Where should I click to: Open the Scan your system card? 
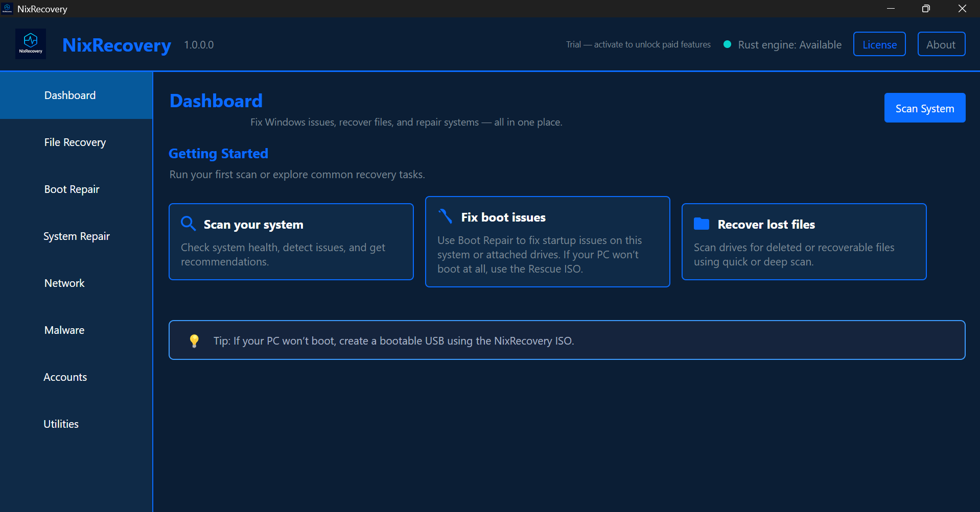coord(291,242)
